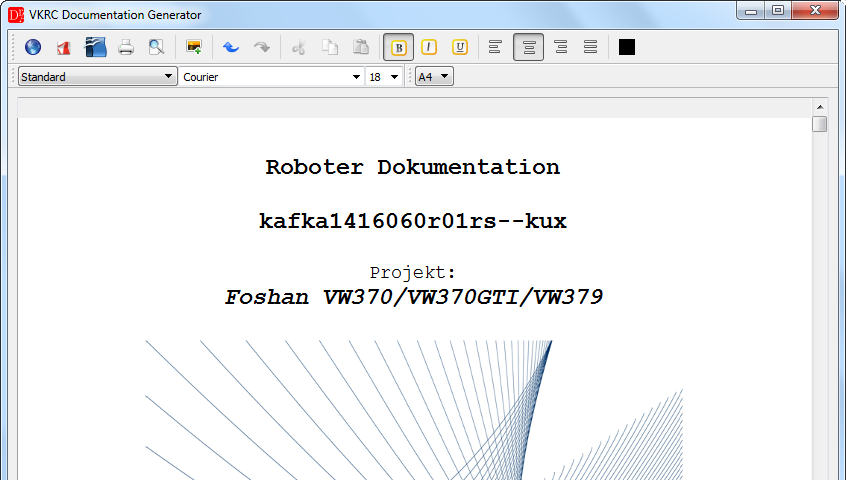
Task: Justify the text
Action: (x=590, y=47)
